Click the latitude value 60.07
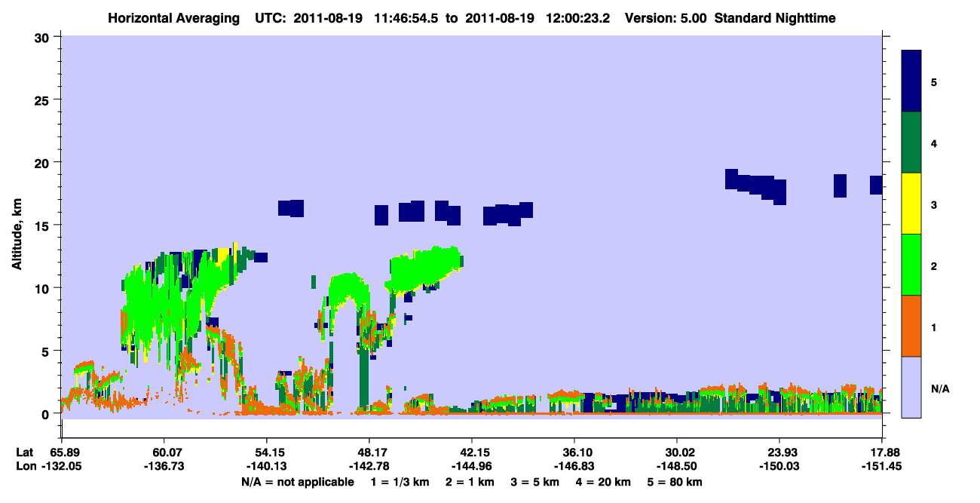This screenshot has height=503, width=980. click(x=164, y=452)
